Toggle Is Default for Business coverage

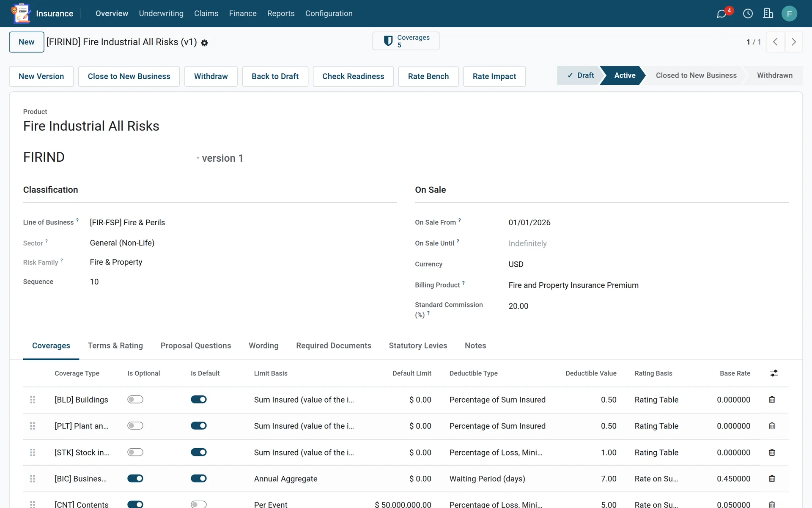[199, 478]
